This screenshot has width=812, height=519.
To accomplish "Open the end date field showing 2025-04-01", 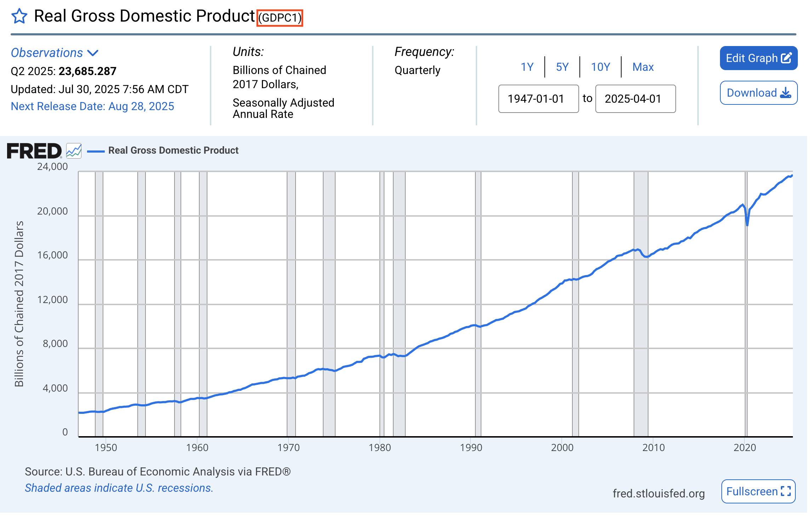I will tap(635, 99).
